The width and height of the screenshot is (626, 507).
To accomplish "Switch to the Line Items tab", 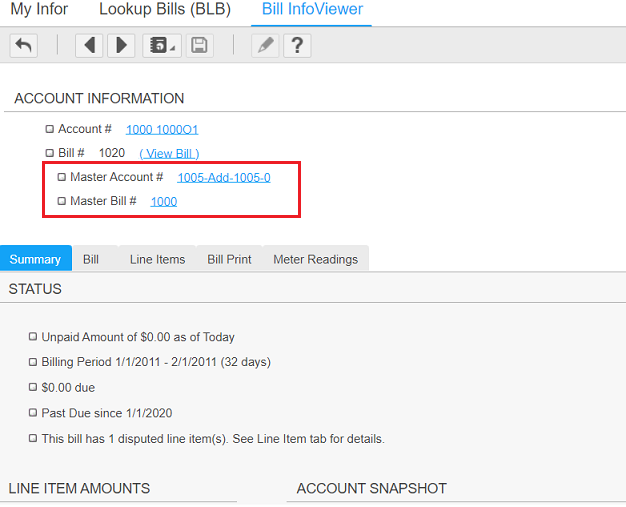I will (x=157, y=259).
